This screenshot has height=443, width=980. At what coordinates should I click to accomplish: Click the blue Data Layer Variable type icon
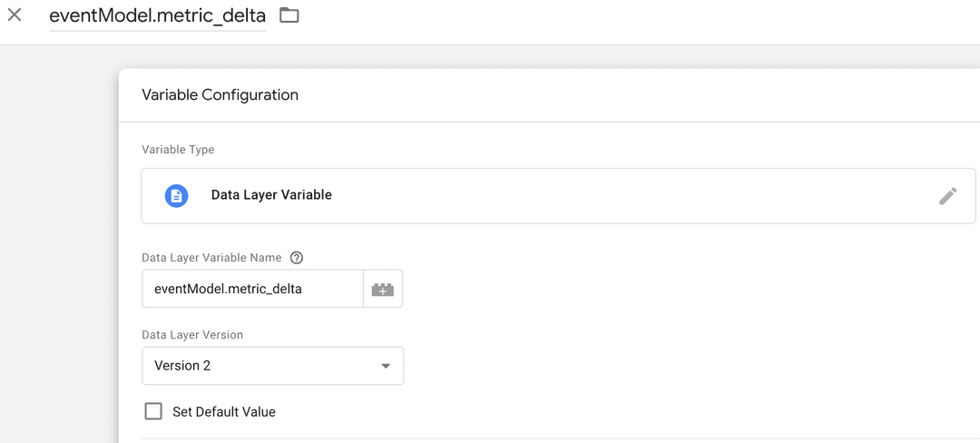coord(176,195)
